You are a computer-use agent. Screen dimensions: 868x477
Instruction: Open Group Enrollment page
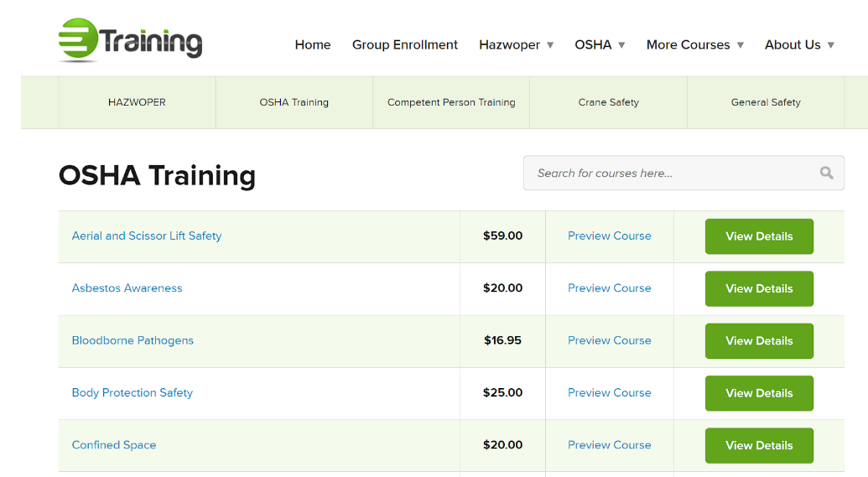405,44
